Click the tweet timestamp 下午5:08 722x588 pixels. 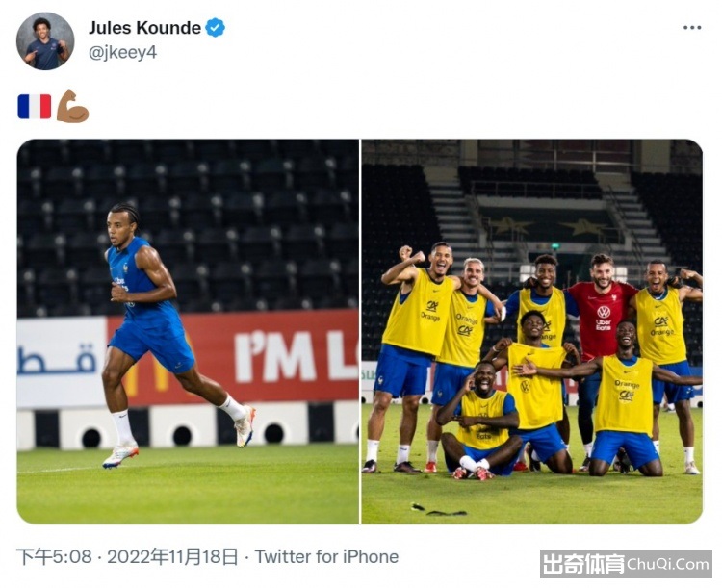point(54,556)
